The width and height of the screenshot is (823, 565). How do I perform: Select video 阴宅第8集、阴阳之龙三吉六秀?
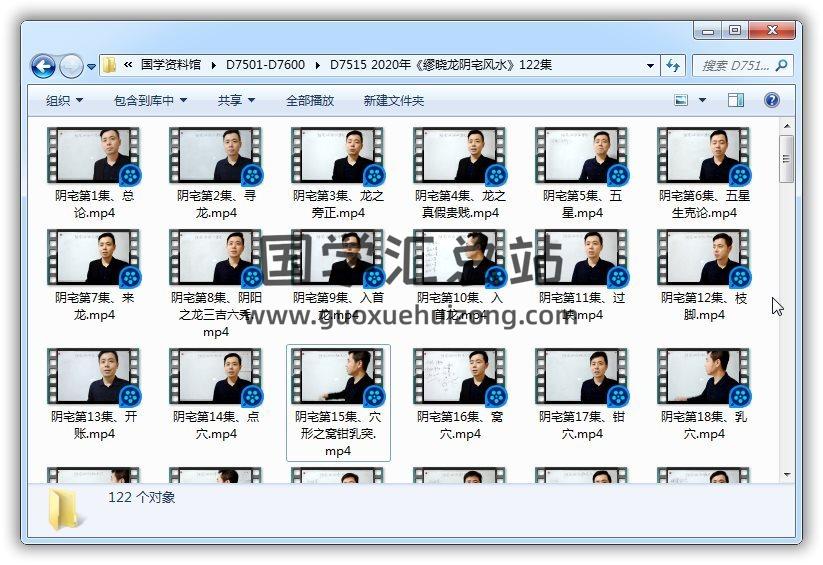216,284
